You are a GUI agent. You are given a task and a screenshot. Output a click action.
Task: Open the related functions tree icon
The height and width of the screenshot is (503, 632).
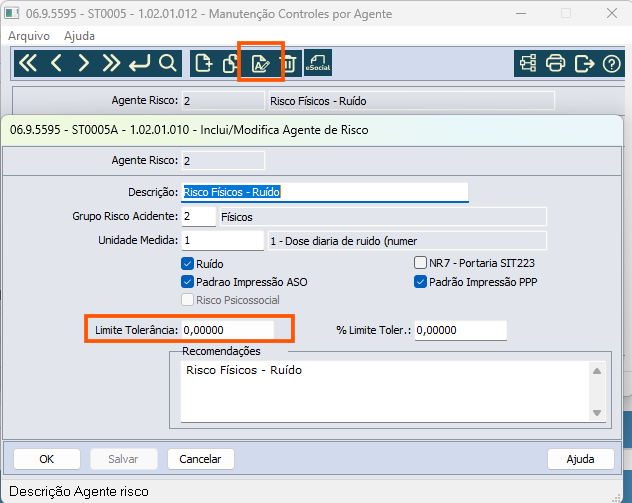click(x=528, y=63)
